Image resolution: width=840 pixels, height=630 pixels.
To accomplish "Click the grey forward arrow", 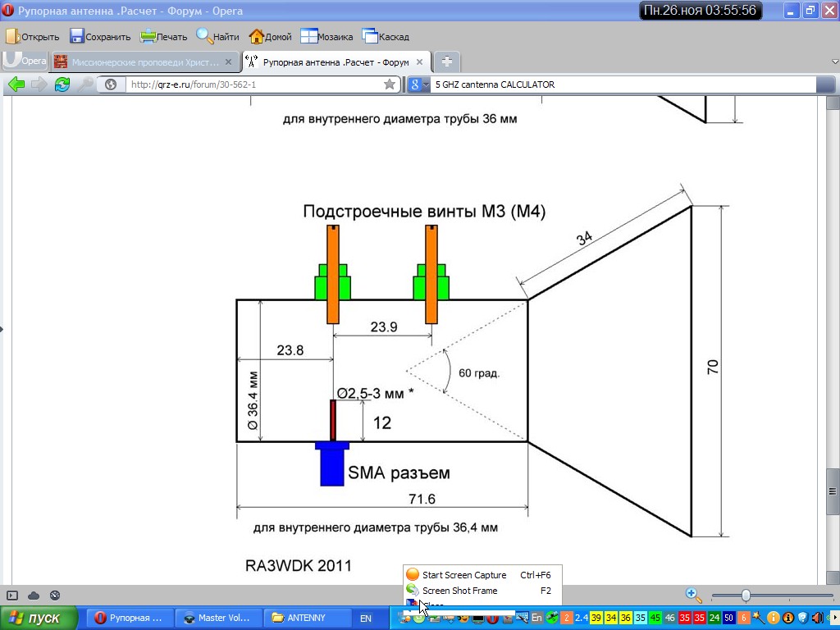I will pos(39,84).
